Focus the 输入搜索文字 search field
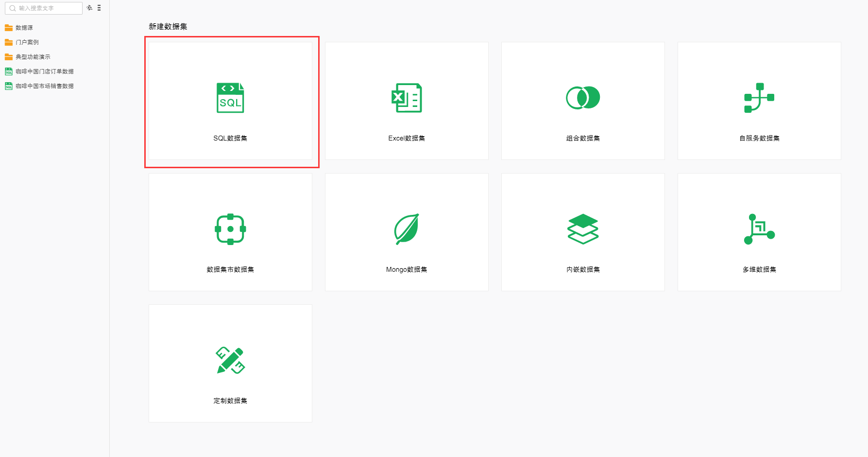The image size is (868, 457). tap(44, 8)
